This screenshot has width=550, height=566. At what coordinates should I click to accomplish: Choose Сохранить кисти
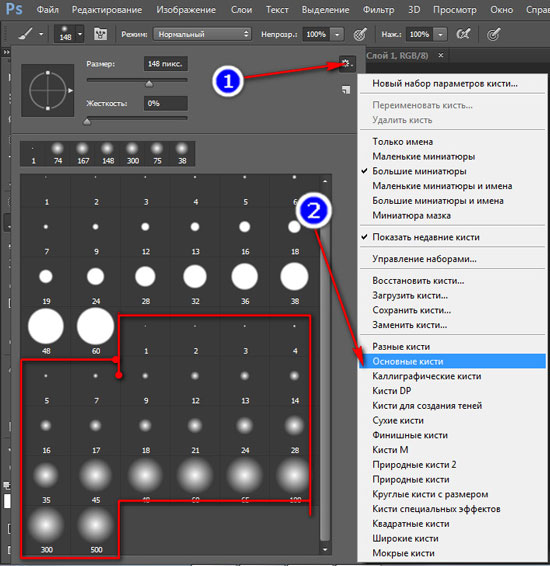pos(452,310)
